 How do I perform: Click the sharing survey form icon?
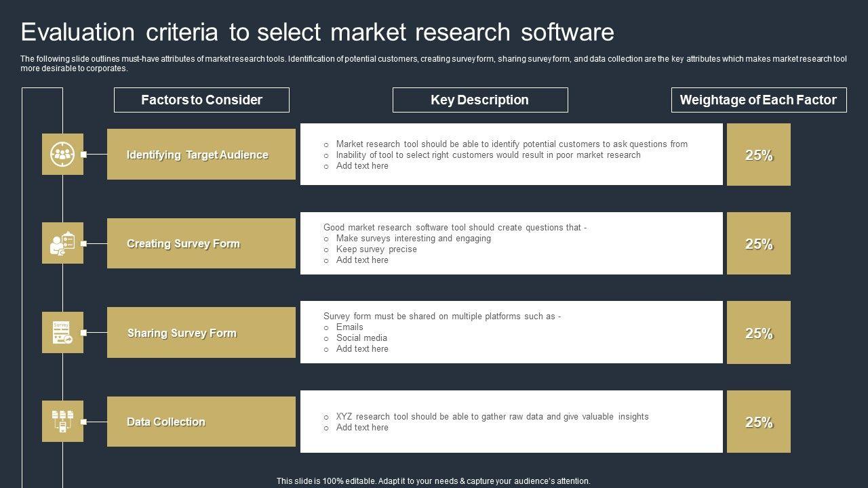coord(62,333)
